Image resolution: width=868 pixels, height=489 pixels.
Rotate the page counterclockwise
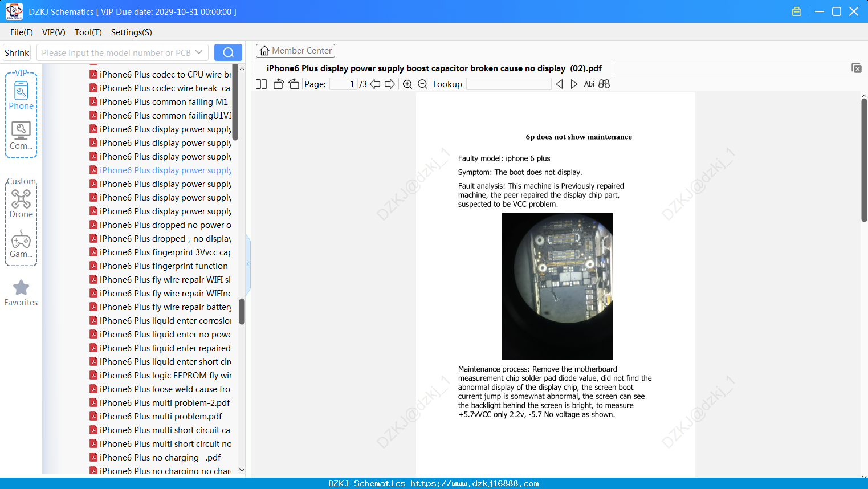coord(278,84)
